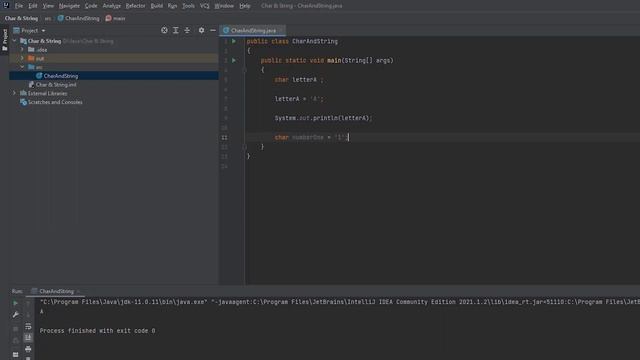Click Char & String breadcrumb
Image resolution: width=640 pixels, height=360 pixels.
21,18
